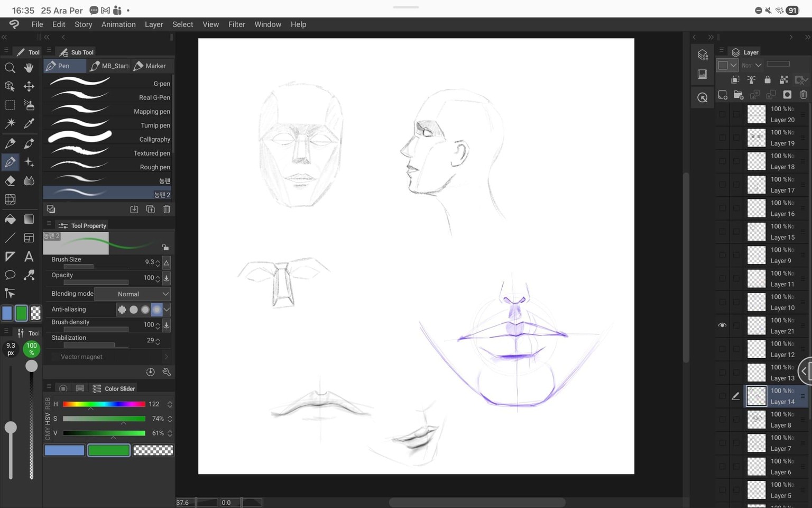Open the Window menu
This screenshot has width=812, height=508.
(267, 24)
